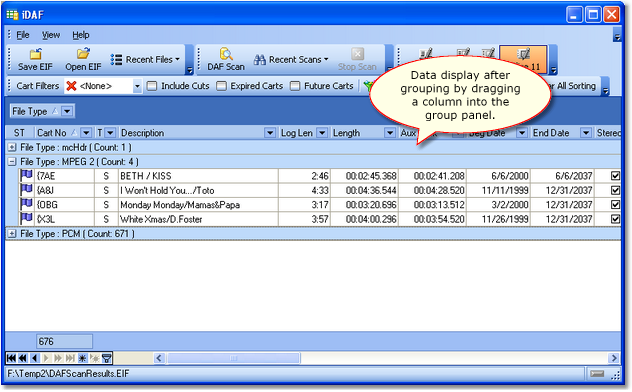Click the next page navigator button
Viewport: 632px width, 392px height.
click(58, 358)
